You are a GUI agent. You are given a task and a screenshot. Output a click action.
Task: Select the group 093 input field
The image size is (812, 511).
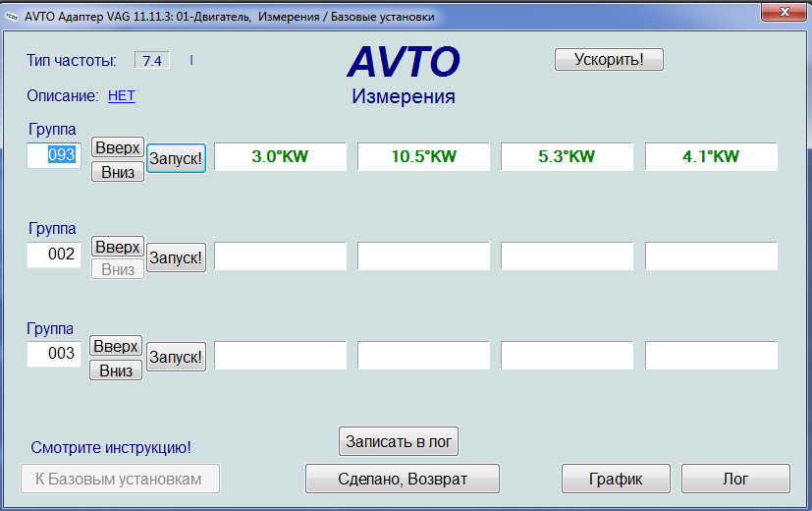tap(54, 155)
